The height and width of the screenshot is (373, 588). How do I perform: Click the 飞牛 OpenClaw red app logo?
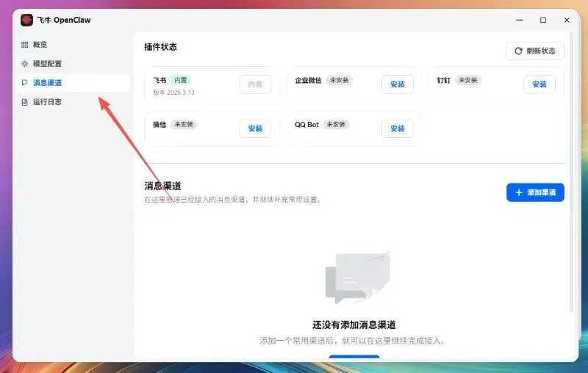pos(26,20)
